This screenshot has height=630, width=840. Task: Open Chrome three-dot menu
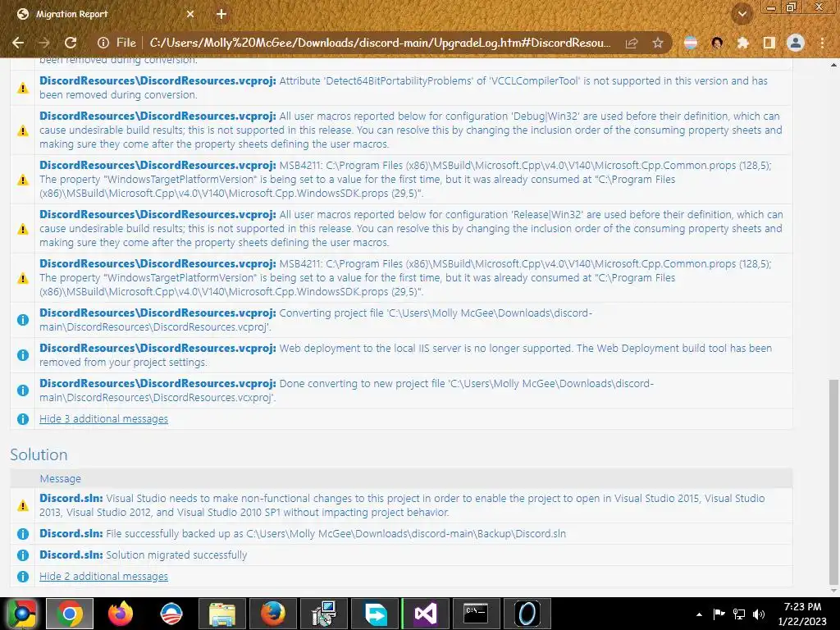point(822,43)
